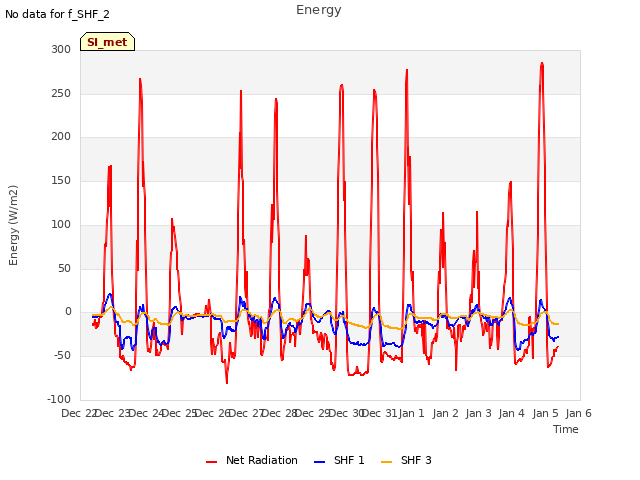Viewport: 640px width, 480px height.
Task: Toggle the SHF 1 legend entry
Action: [x=339, y=460]
